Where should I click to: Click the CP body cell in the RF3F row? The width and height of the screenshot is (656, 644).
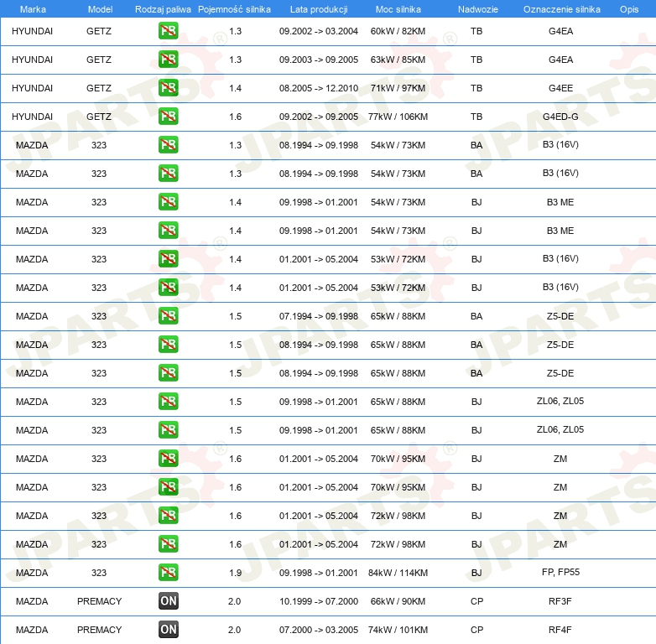click(476, 601)
